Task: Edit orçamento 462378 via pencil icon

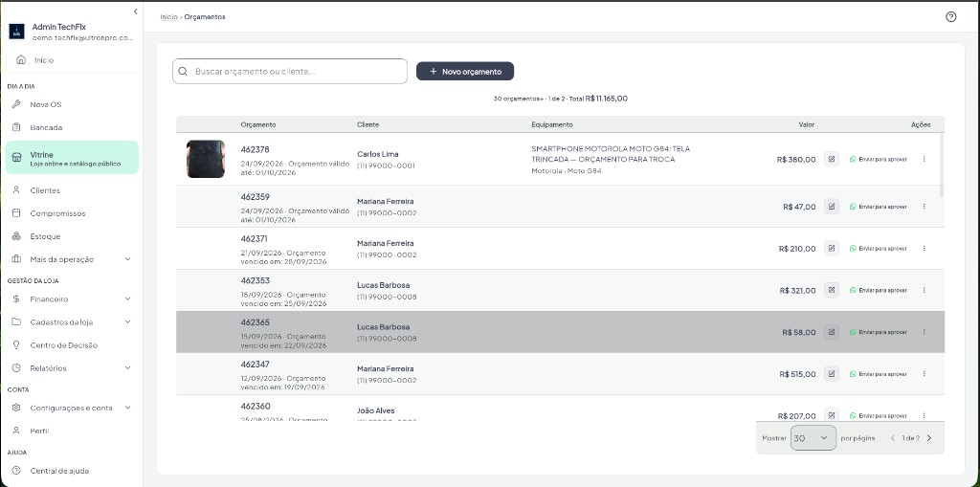Action: click(832, 159)
